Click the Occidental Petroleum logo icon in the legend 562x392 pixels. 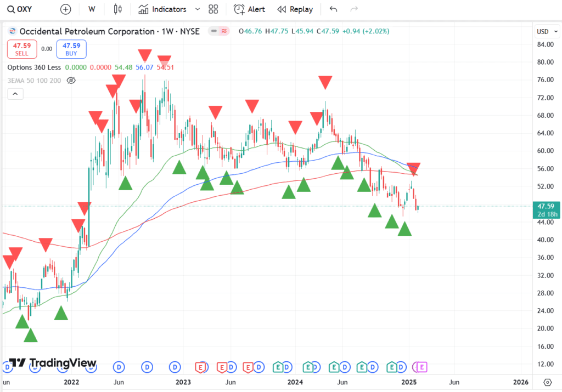[12, 31]
